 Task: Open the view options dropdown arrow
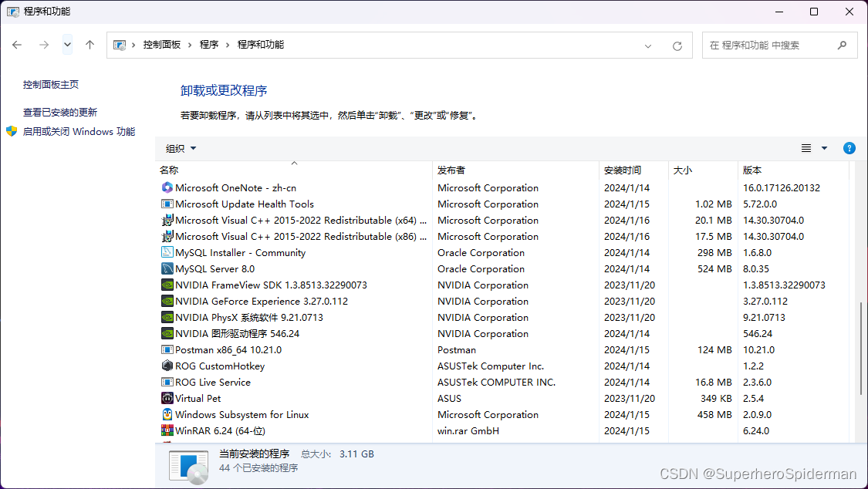point(824,148)
